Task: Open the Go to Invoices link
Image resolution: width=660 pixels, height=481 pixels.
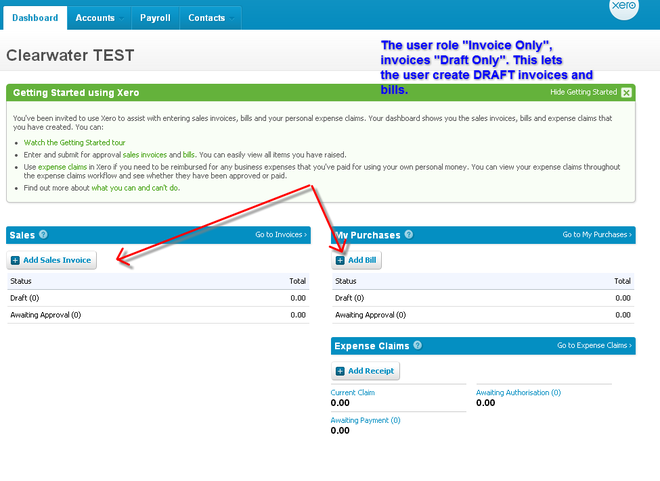Action: pos(281,235)
